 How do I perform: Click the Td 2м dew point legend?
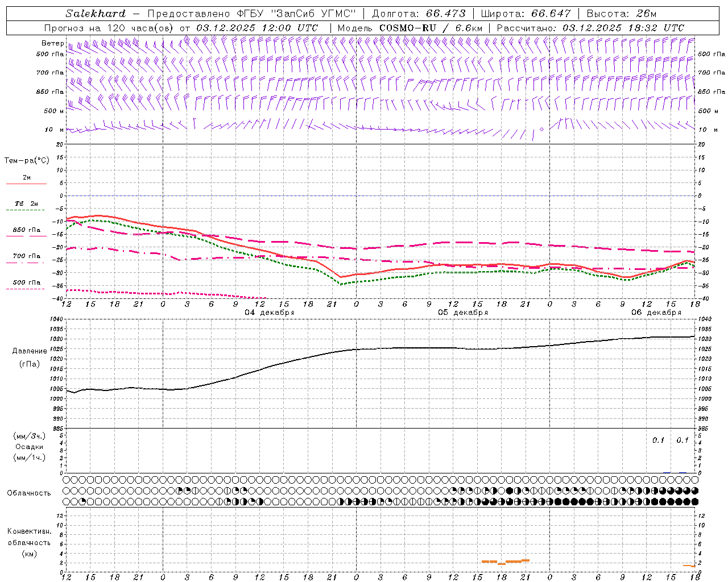[x=26, y=204]
